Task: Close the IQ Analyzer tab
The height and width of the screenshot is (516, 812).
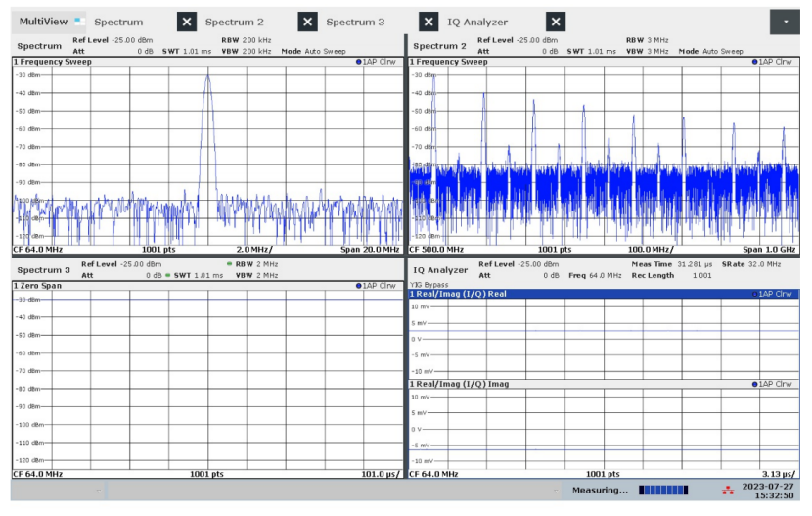Action: coord(556,22)
